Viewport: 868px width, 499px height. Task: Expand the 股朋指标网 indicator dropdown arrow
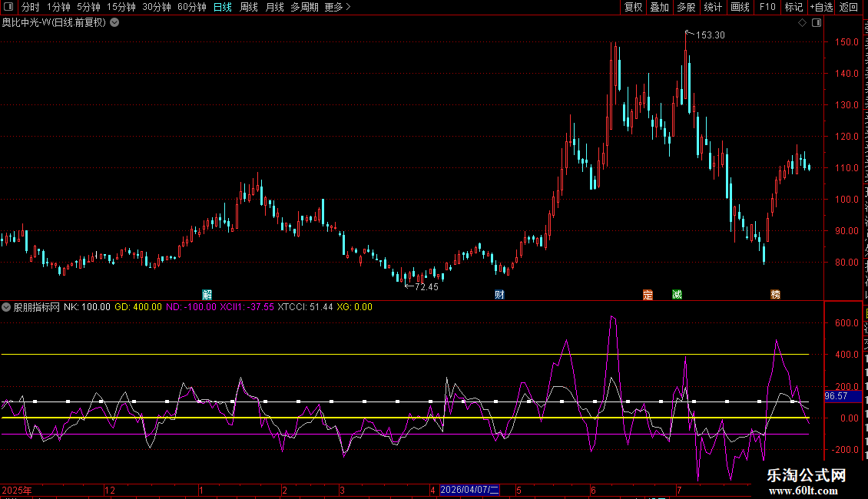(x=6, y=307)
